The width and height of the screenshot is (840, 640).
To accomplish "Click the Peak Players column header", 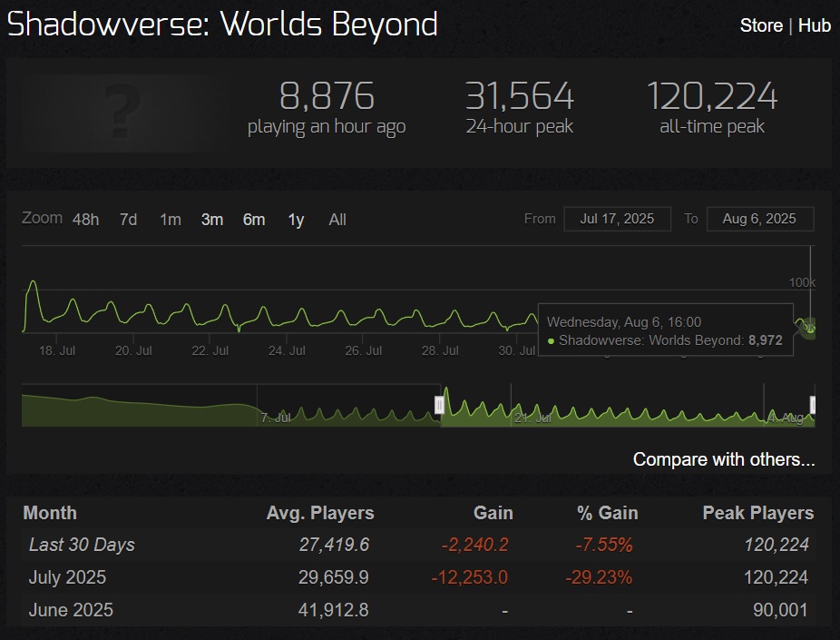I will [758, 513].
